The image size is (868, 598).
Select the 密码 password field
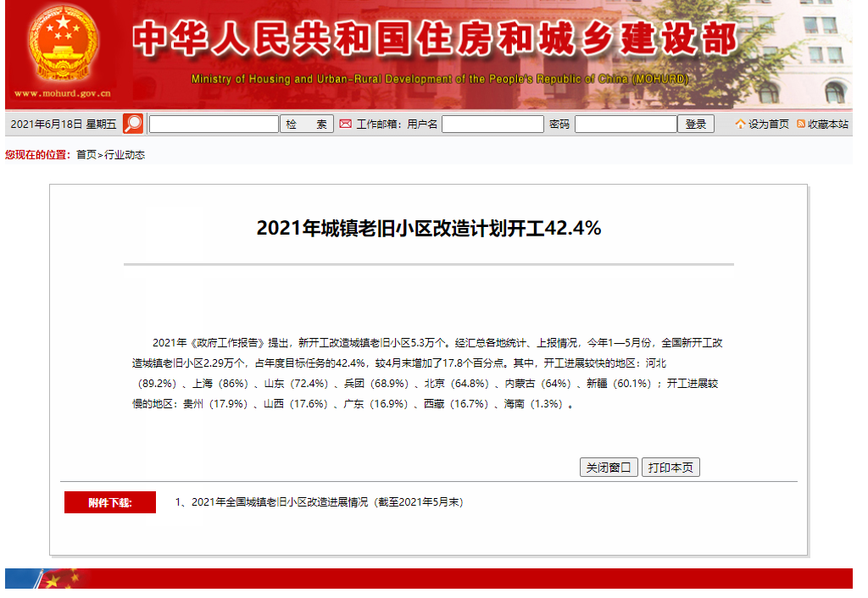click(626, 125)
